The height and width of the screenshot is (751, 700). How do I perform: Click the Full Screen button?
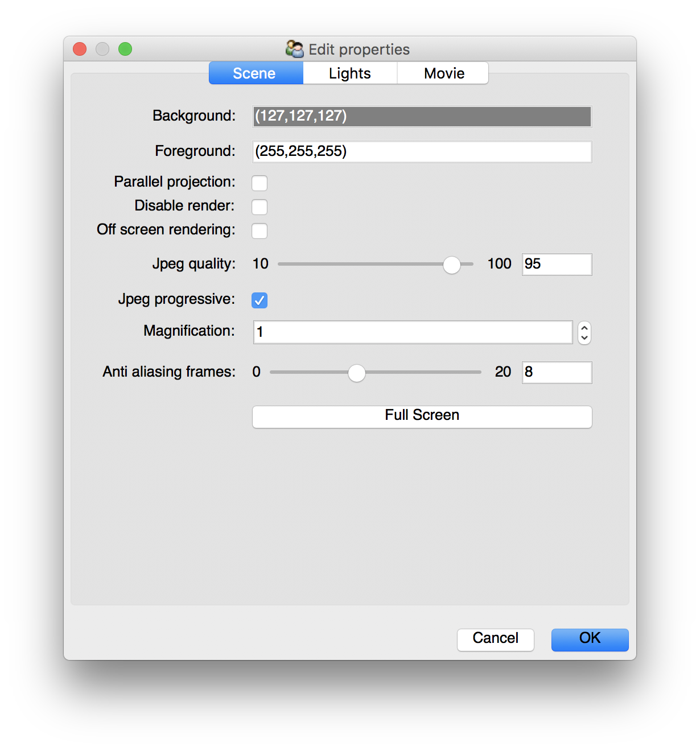pyautogui.click(x=422, y=416)
